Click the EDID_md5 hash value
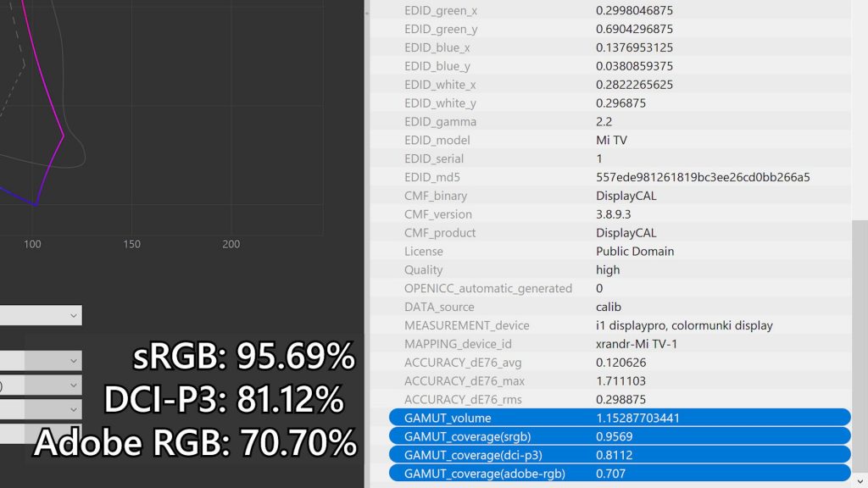This screenshot has height=488, width=868. click(x=703, y=177)
